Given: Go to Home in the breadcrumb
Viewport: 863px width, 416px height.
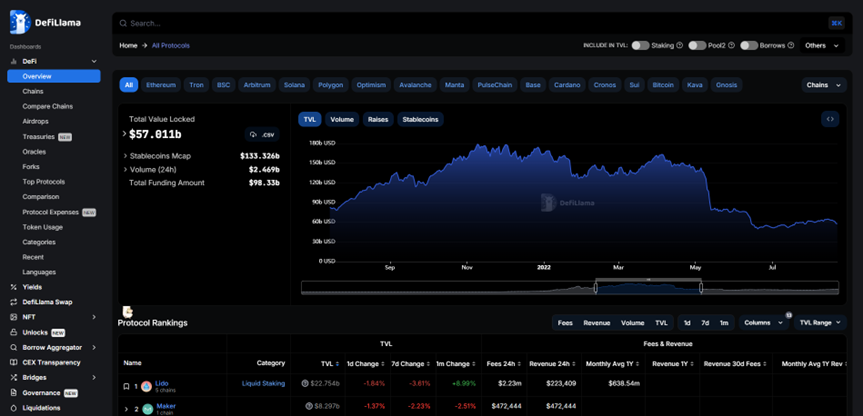Looking at the screenshot, I should [128, 46].
